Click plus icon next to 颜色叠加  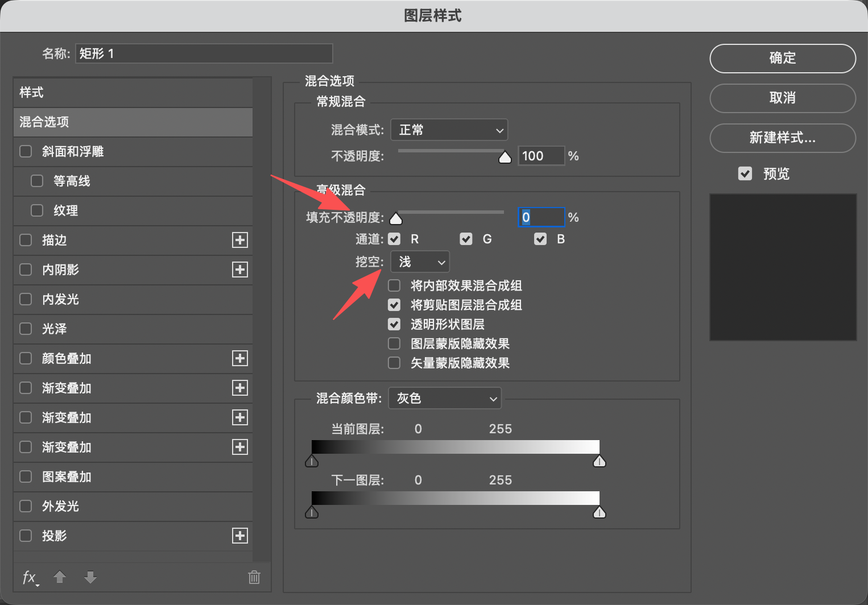240,358
